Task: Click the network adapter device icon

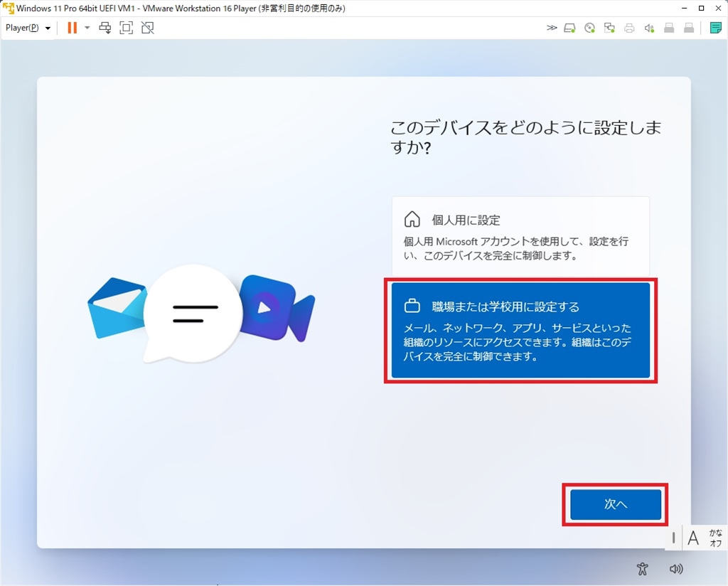Action: point(609,28)
